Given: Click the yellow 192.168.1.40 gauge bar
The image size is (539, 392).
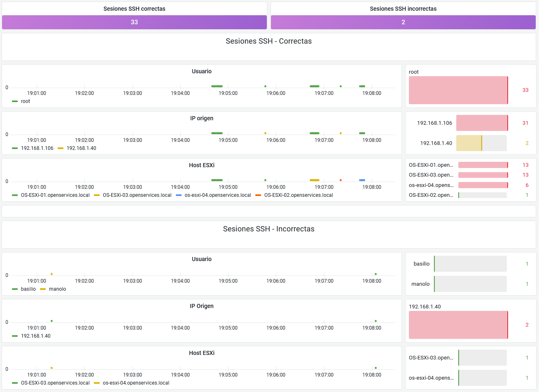Looking at the screenshot, I should coord(469,143).
